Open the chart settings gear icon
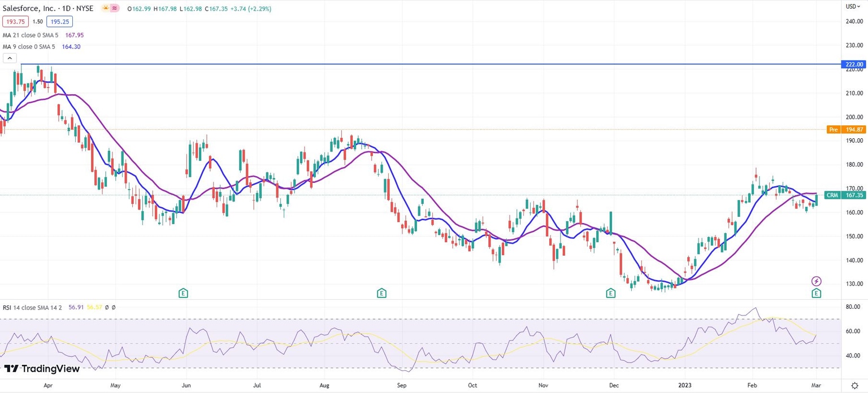 (x=854, y=386)
